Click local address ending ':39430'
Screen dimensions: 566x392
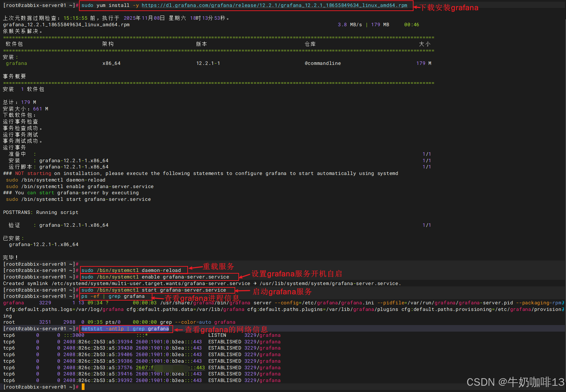[x=98, y=348]
